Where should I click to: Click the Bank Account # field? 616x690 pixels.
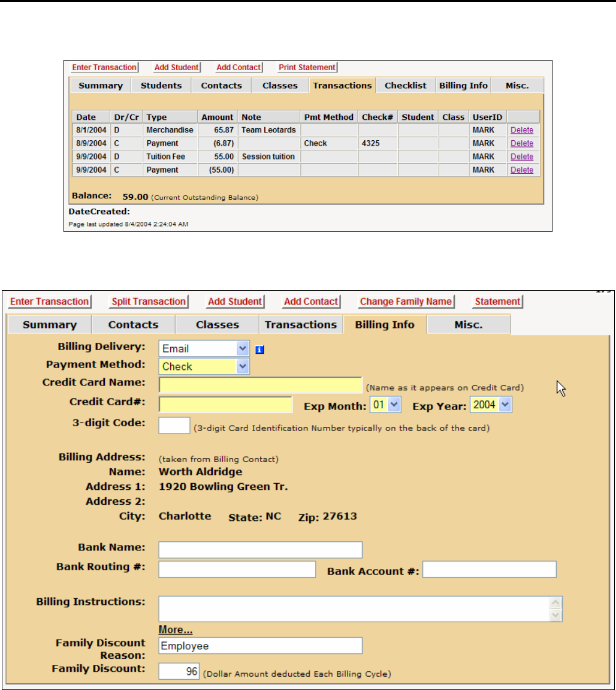point(490,569)
